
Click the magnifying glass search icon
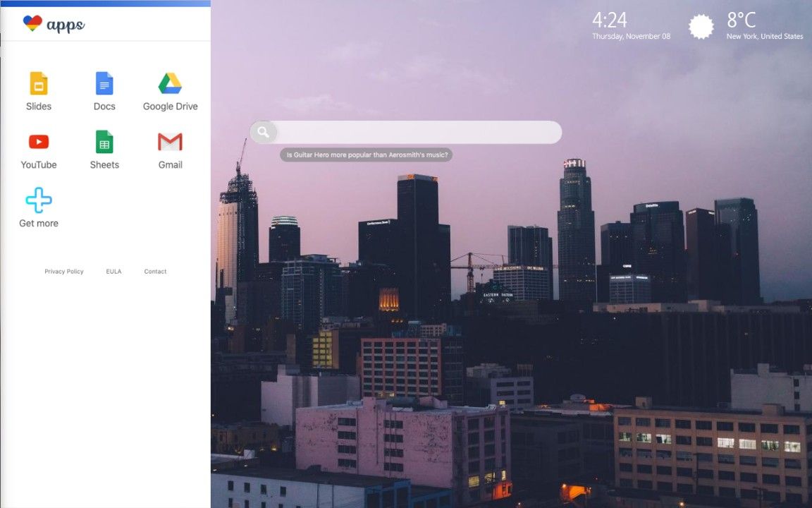click(264, 132)
